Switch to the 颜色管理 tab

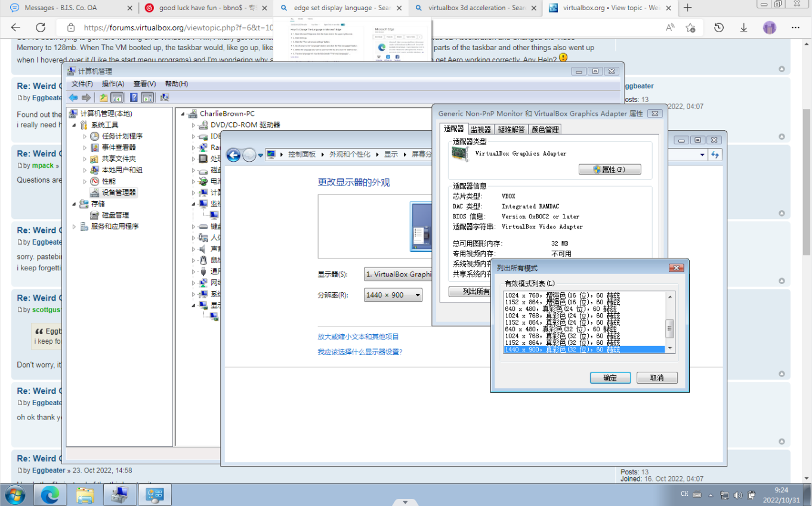pos(545,129)
